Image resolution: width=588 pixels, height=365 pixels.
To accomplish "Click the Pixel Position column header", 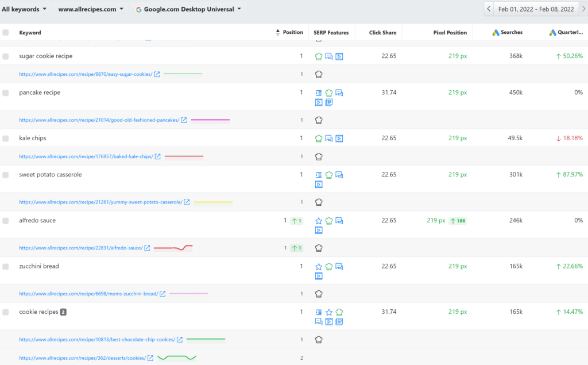I will point(450,33).
